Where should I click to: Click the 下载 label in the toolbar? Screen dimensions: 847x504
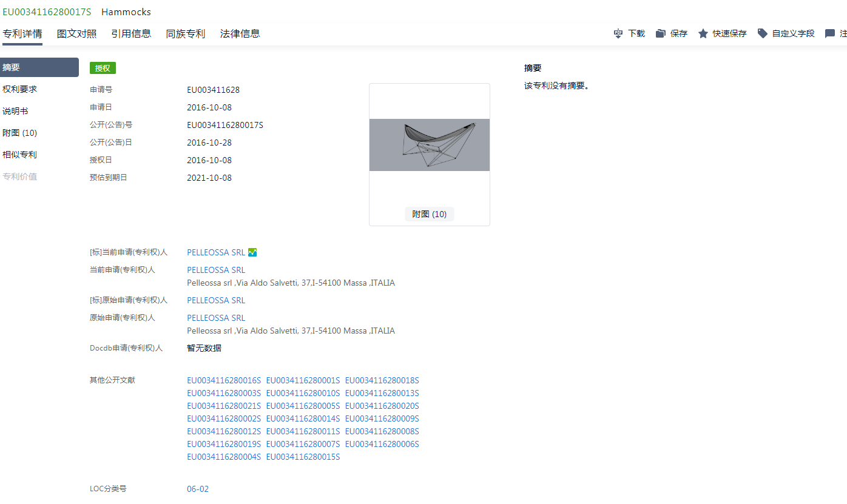[636, 33]
